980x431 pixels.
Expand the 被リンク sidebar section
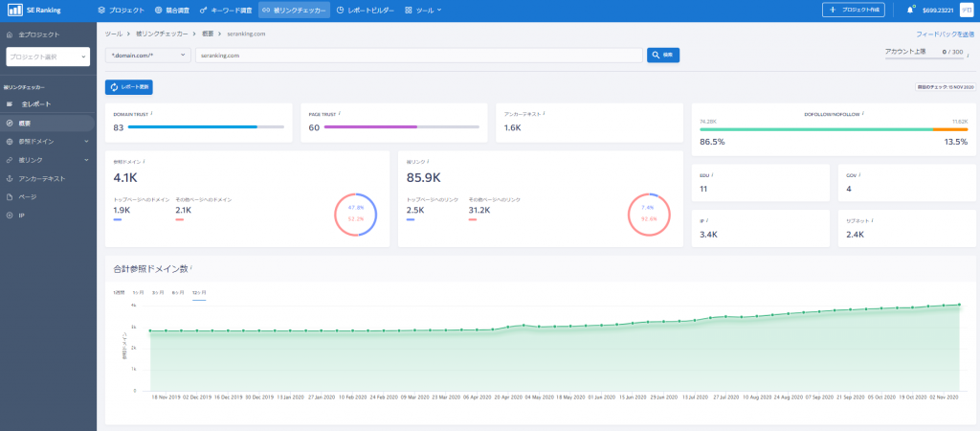(x=86, y=160)
